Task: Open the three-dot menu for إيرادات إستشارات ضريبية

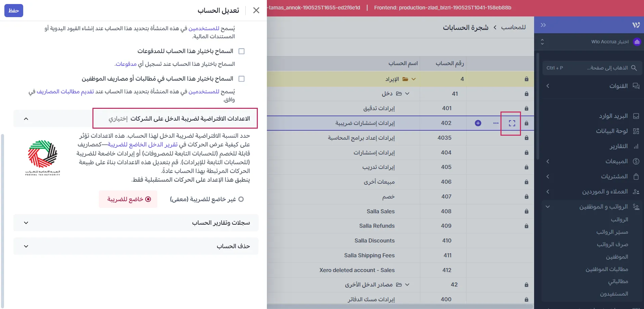Action: (x=496, y=123)
